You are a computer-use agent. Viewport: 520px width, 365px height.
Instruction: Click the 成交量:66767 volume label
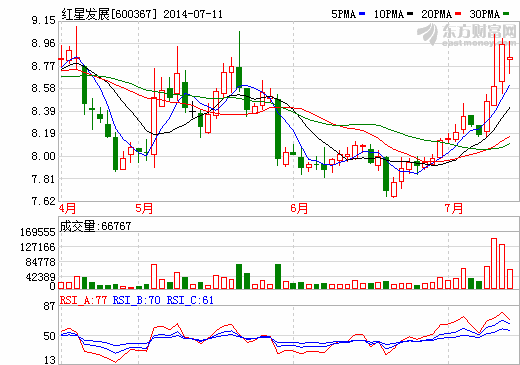click(95, 227)
